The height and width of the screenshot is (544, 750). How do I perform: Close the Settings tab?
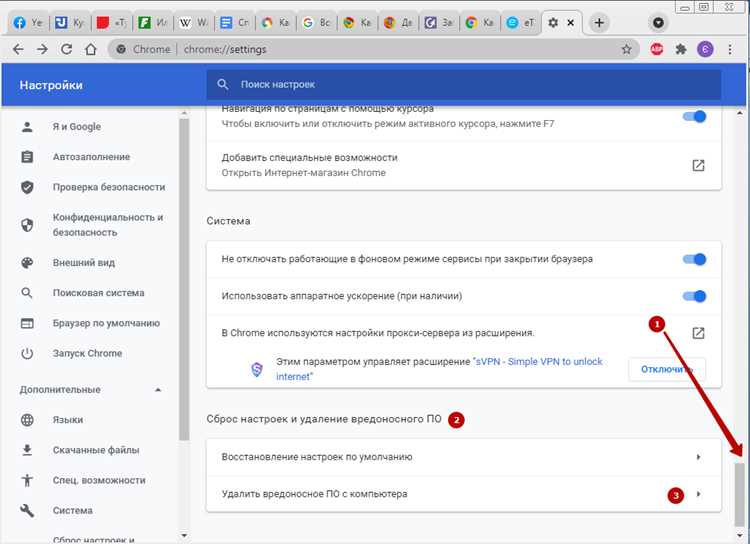[x=570, y=22]
